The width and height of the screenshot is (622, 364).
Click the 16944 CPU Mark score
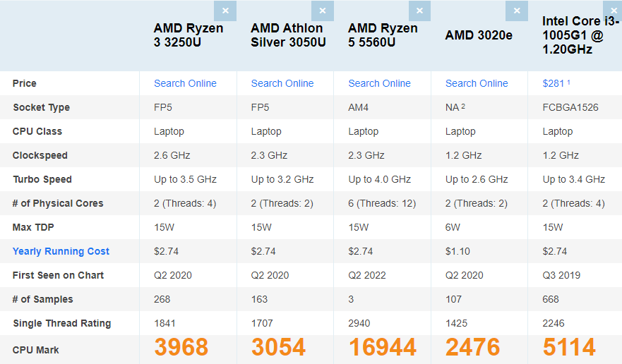382,348
